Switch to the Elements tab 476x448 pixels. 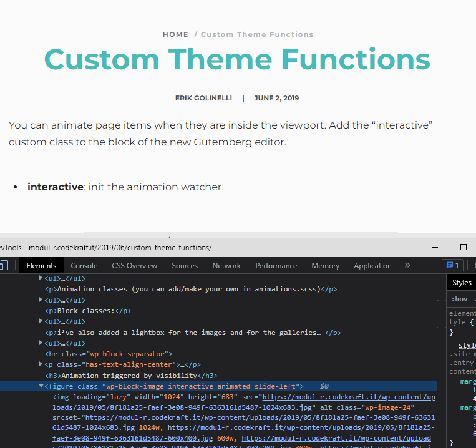pyautogui.click(x=41, y=266)
